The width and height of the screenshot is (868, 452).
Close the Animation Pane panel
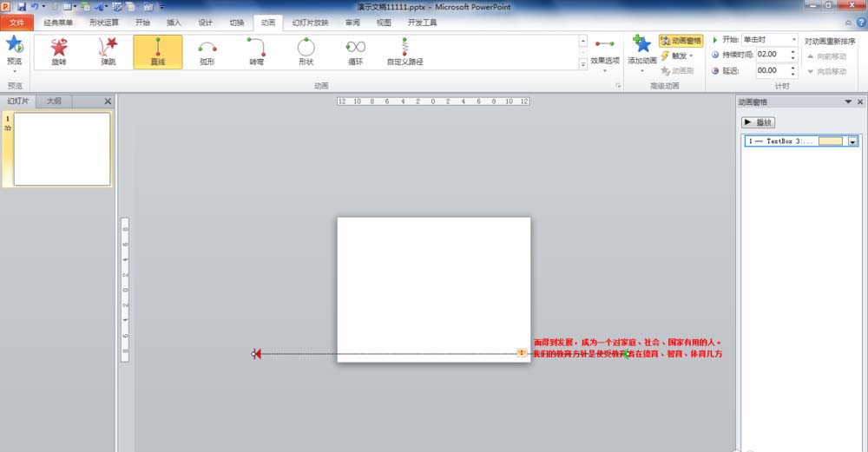860,102
